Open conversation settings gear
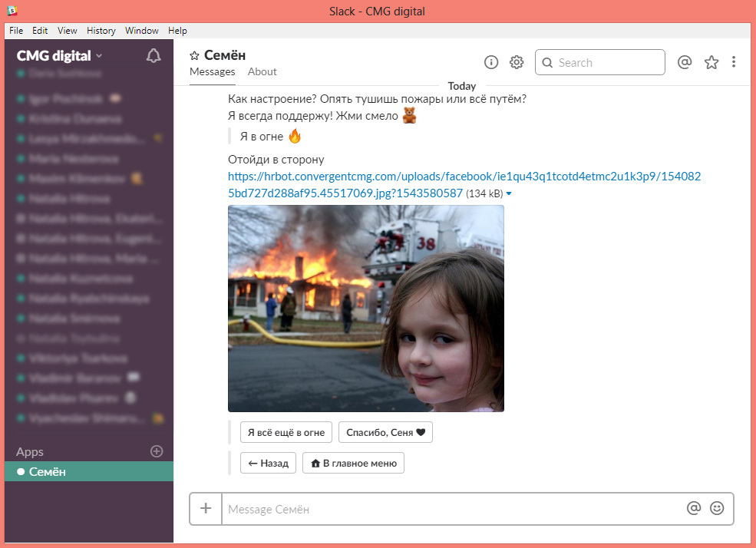The height and width of the screenshot is (548, 756). point(517,62)
